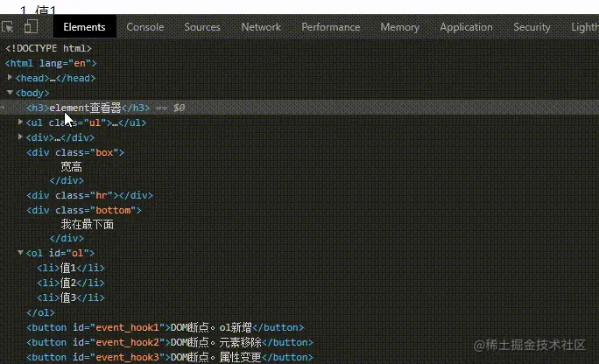Collapse the ol id="ol" node
Image resolution: width=599 pixels, height=364 pixels.
pos(21,253)
